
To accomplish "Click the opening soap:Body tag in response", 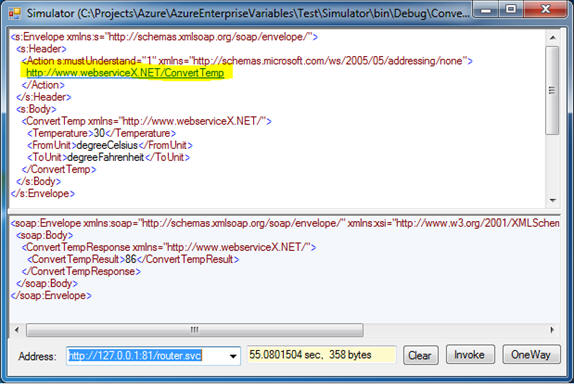I will coord(44,235).
